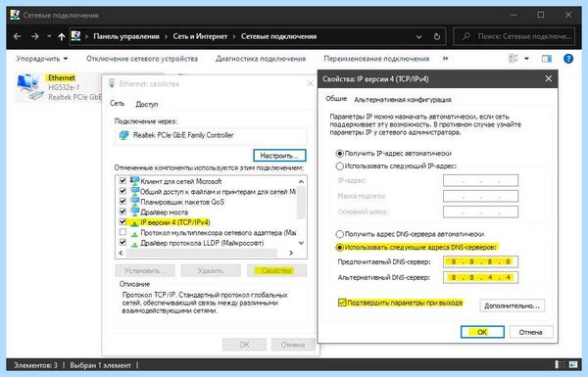This screenshot has width=588, height=377.
Task: Click OK in the IPv4 properties
Action: (x=482, y=332)
